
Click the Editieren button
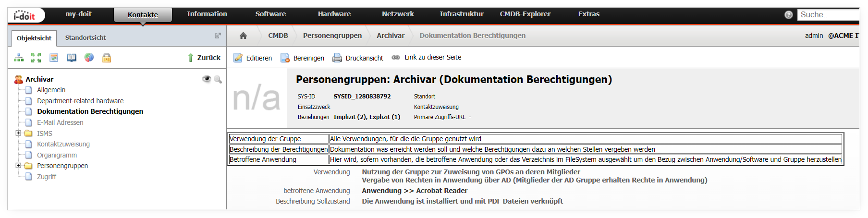[253, 58]
